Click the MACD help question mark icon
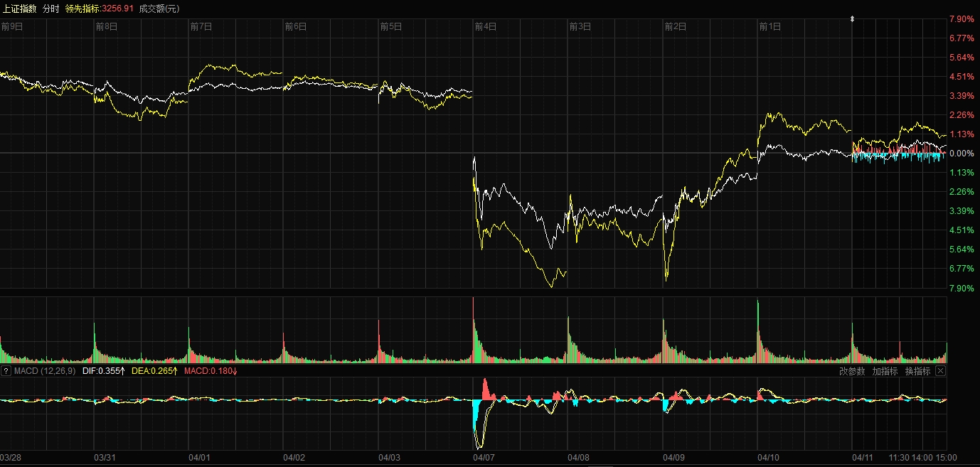 [x=6, y=371]
